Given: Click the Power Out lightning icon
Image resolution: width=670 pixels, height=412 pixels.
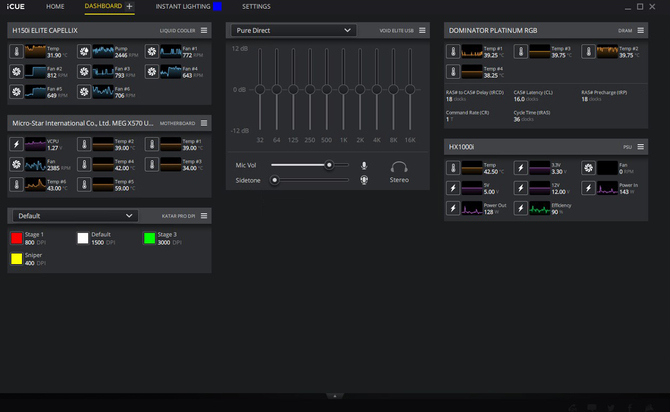Looking at the screenshot, I should point(453,208).
